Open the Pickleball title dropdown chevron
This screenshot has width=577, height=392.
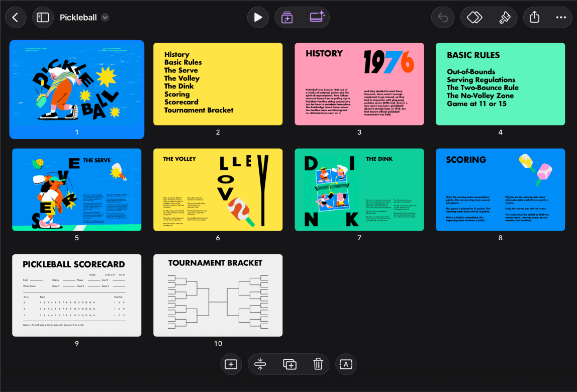(105, 17)
